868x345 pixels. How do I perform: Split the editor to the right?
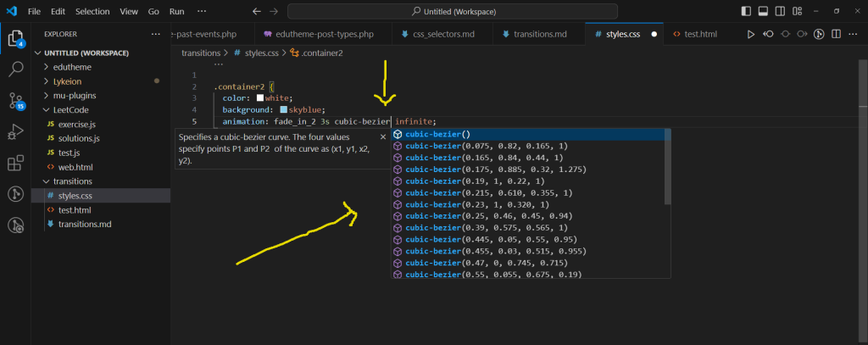click(836, 35)
